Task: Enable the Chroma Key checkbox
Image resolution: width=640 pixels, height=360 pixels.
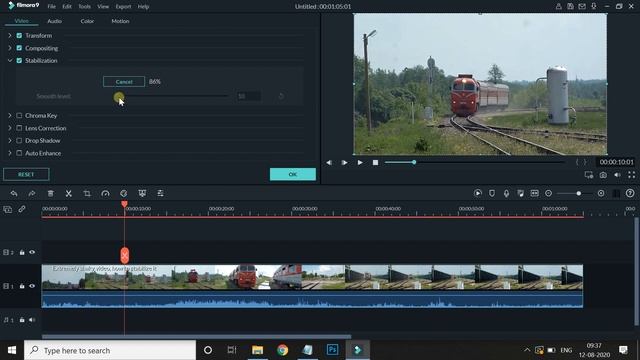Action: (19, 116)
